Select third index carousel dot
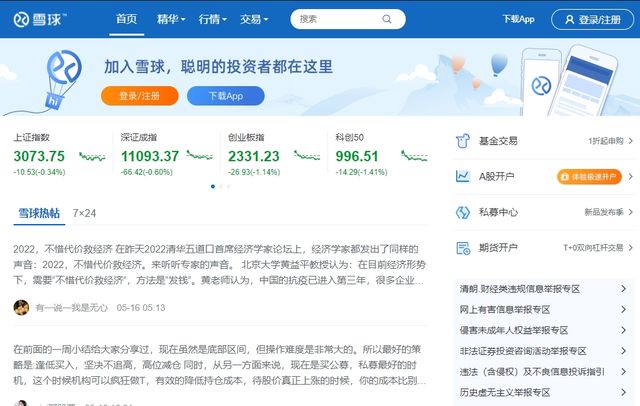The height and width of the screenshot is (406, 640). point(229,186)
